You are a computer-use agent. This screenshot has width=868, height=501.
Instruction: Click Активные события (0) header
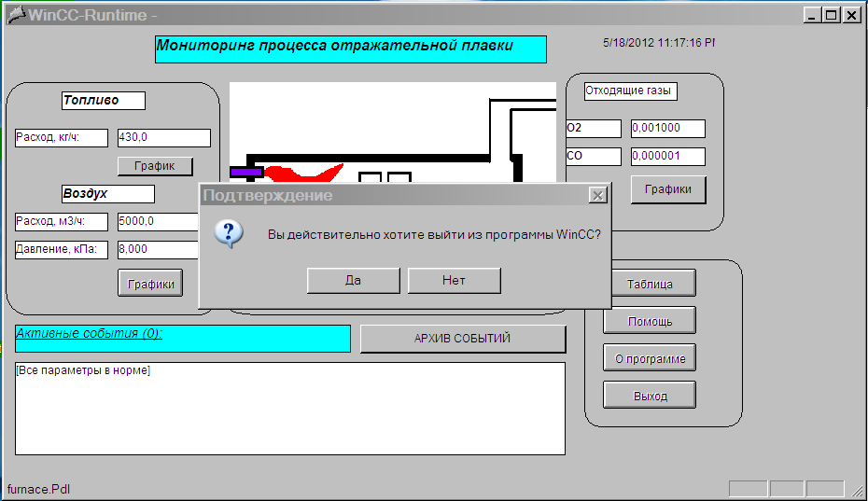pyautogui.click(x=183, y=339)
